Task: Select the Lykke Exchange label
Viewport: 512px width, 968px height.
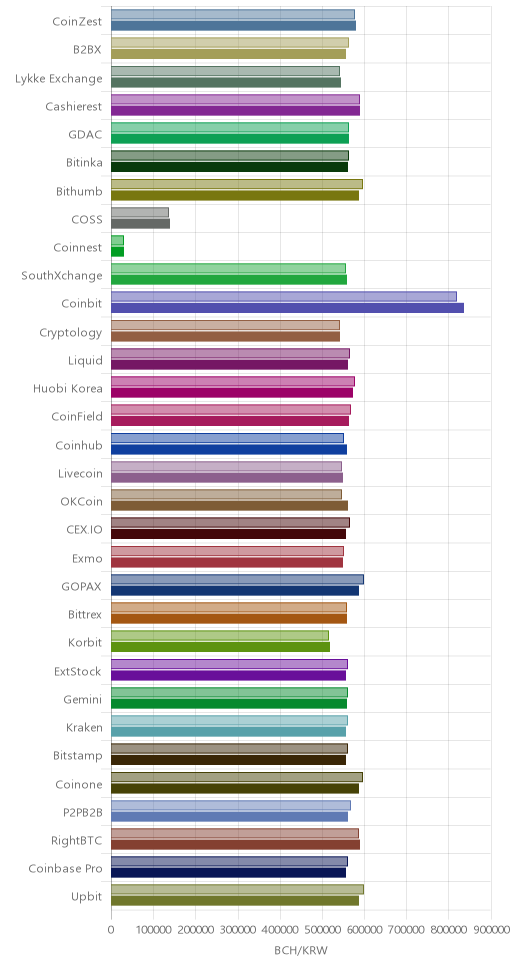Action: point(59,78)
